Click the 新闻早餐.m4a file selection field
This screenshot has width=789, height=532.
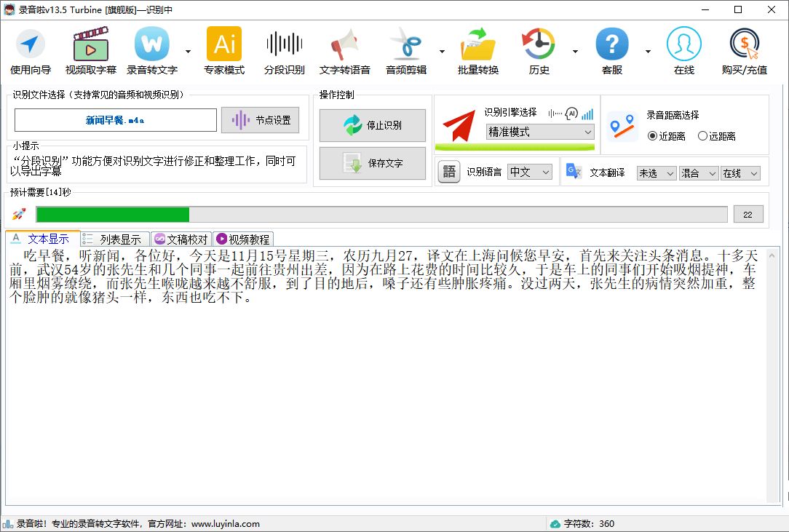click(x=116, y=120)
